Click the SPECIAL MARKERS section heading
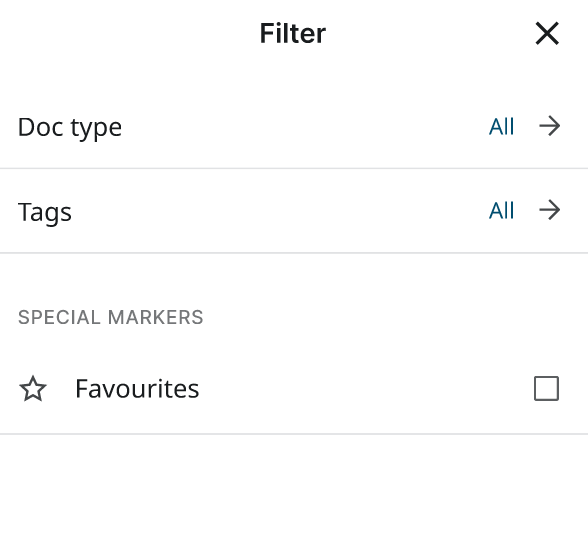588x554 pixels. (x=111, y=317)
